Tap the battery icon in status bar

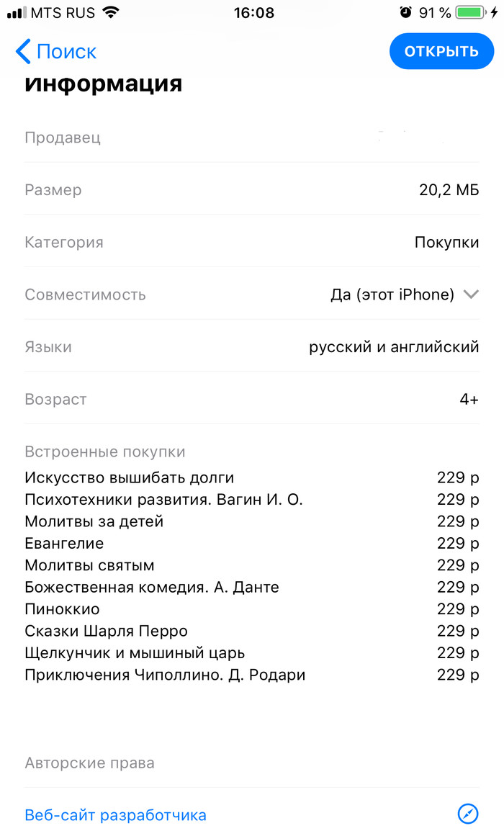pos(471,13)
